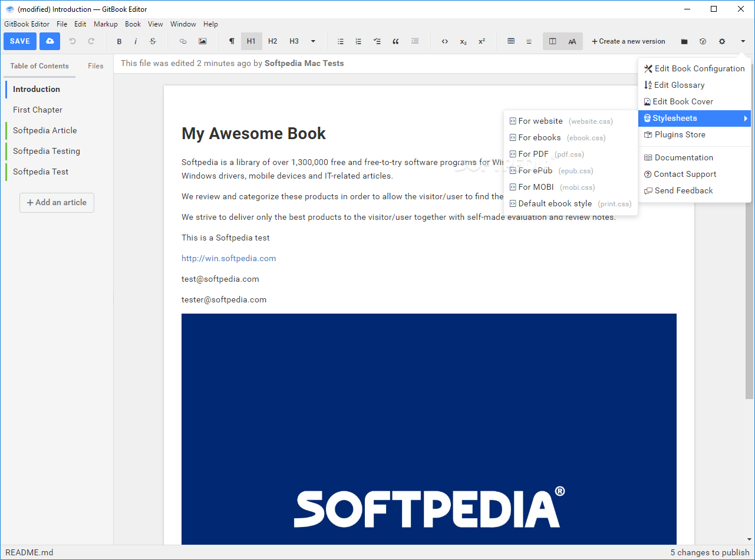The height and width of the screenshot is (560, 755).
Task: Toggle side-by-side preview layout
Action: click(552, 41)
